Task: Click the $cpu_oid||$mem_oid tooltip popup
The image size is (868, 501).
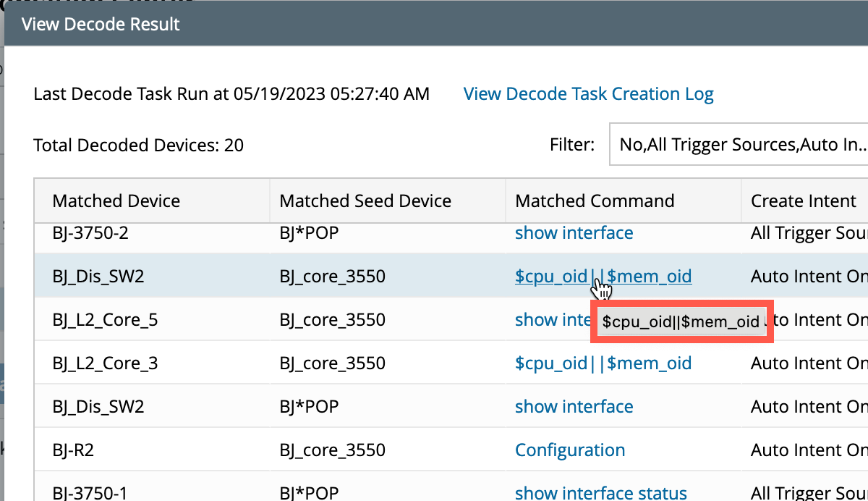Action: click(x=681, y=322)
